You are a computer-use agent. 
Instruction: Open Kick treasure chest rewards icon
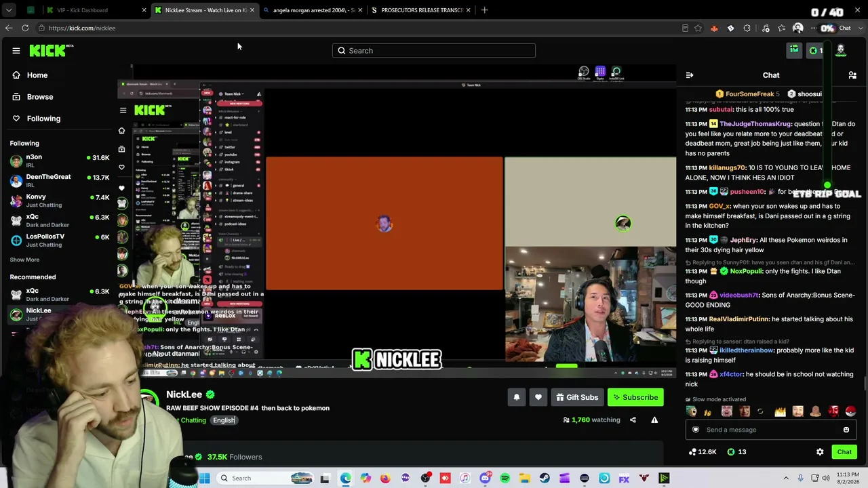pyautogui.click(x=794, y=49)
